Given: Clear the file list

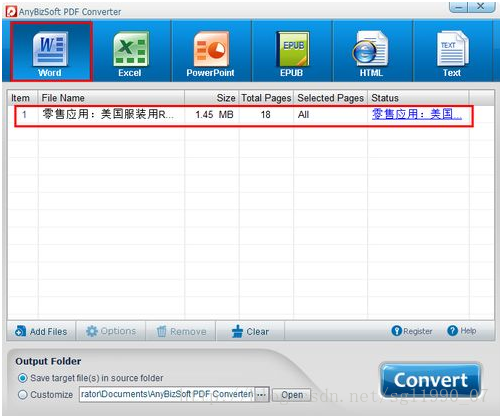Looking at the screenshot, I should (250, 331).
